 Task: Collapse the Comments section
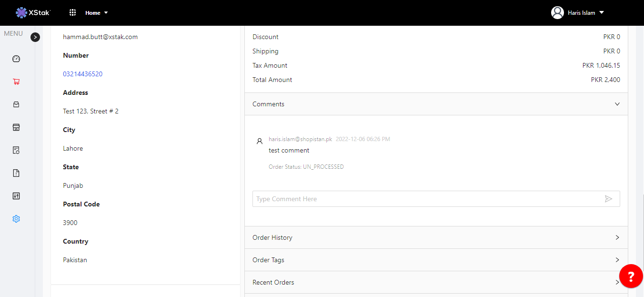click(617, 104)
